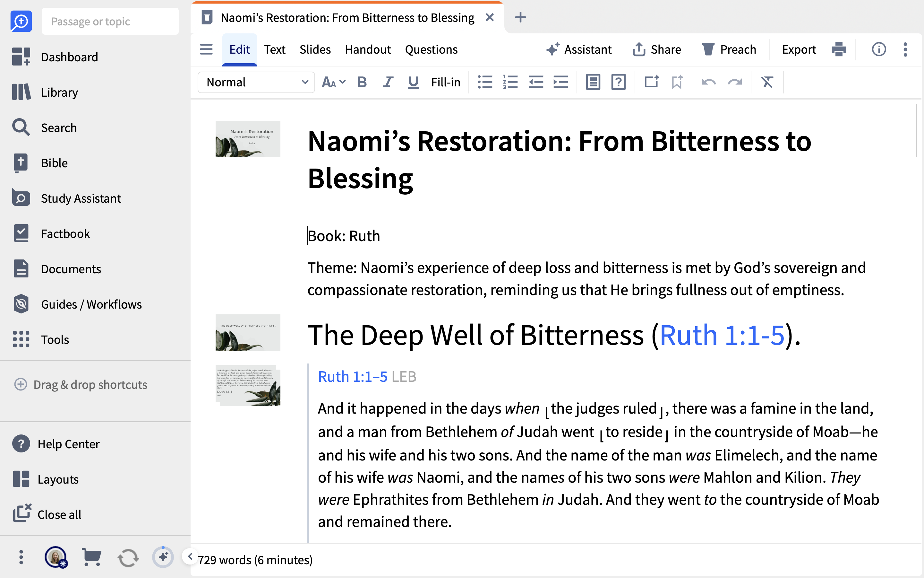Switch to the Handout tab
924x578 pixels.
(x=368, y=49)
